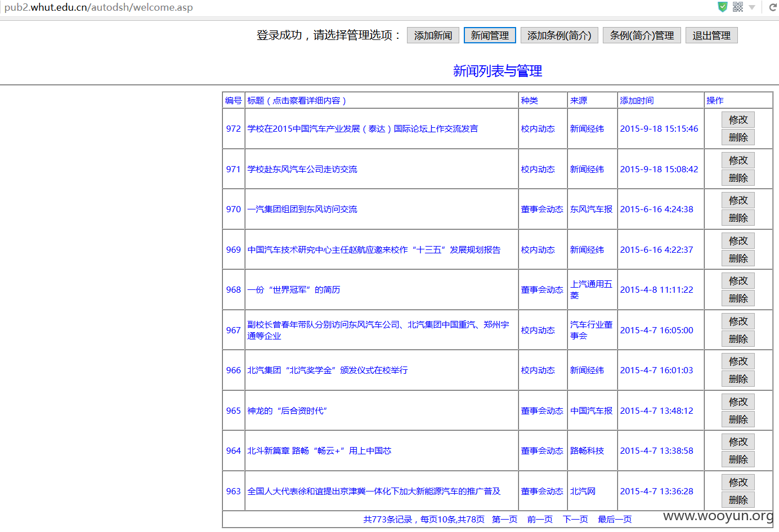The height and width of the screenshot is (532, 779).
Task: Select the ID cell 968
Action: coord(234,290)
